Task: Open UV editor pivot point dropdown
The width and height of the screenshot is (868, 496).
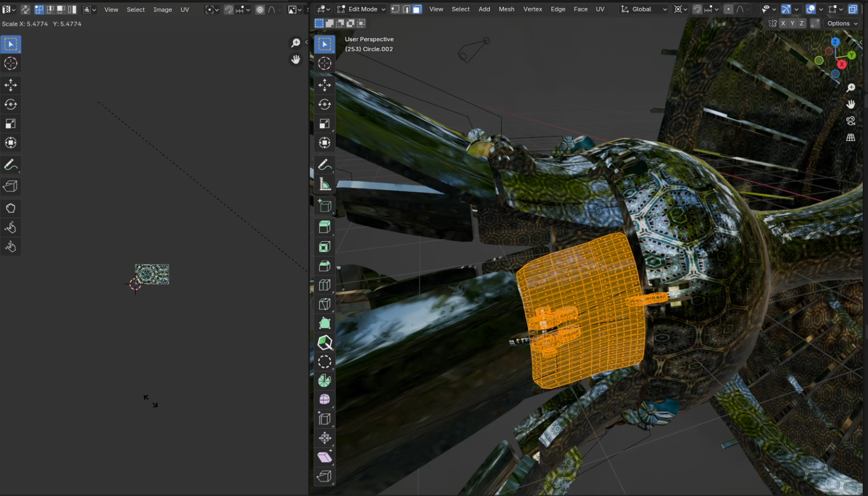Action: coord(212,9)
